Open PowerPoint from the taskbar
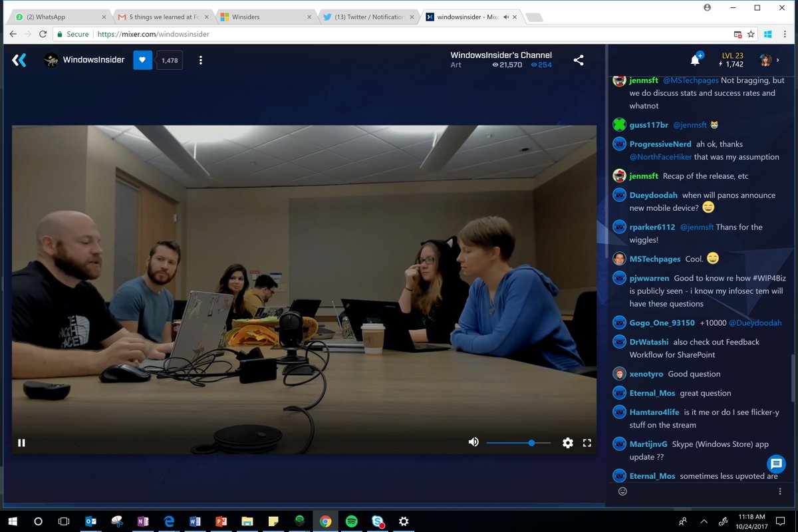Viewport: 798px width, 532px height. point(221,521)
